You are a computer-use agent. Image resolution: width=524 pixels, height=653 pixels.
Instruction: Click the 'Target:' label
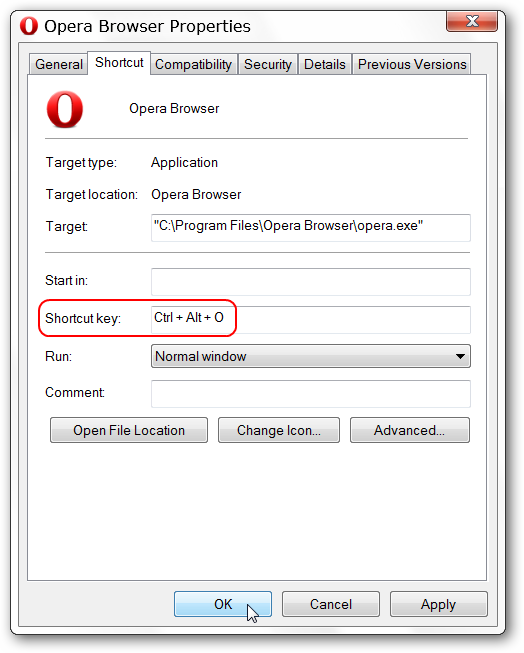[67, 227]
